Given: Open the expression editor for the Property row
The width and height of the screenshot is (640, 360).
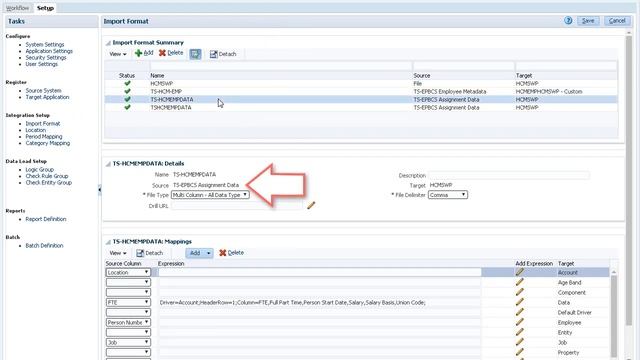Looking at the screenshot, I should [x=520, y=352].
